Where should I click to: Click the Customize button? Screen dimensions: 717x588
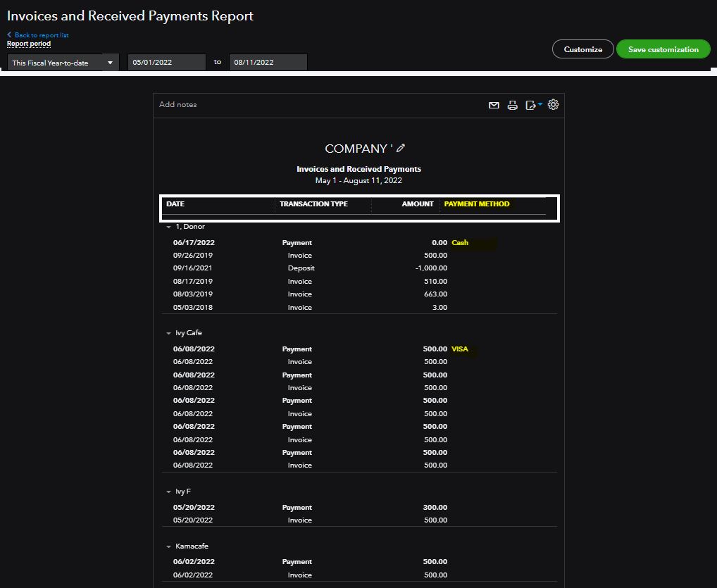[x=582, y=49]
